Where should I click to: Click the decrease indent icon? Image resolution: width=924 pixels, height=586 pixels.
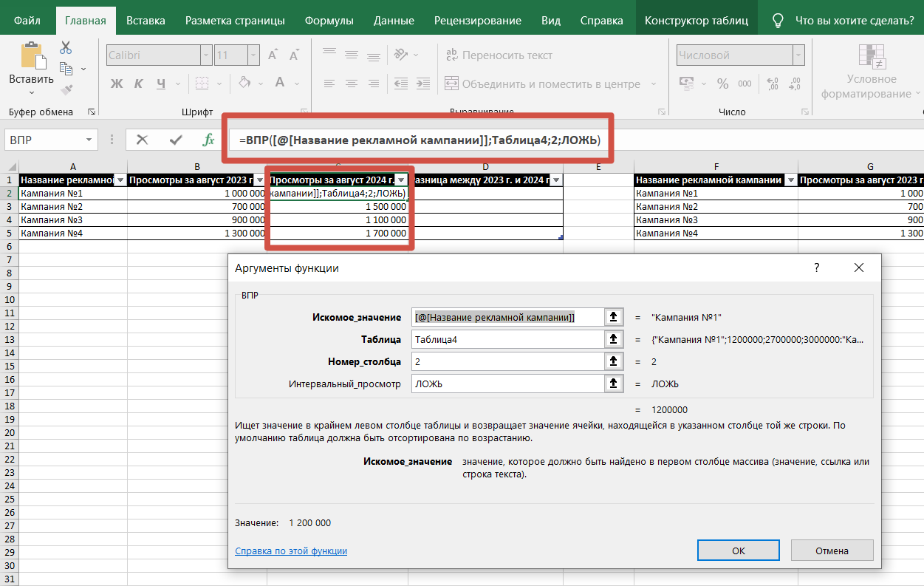402,84
